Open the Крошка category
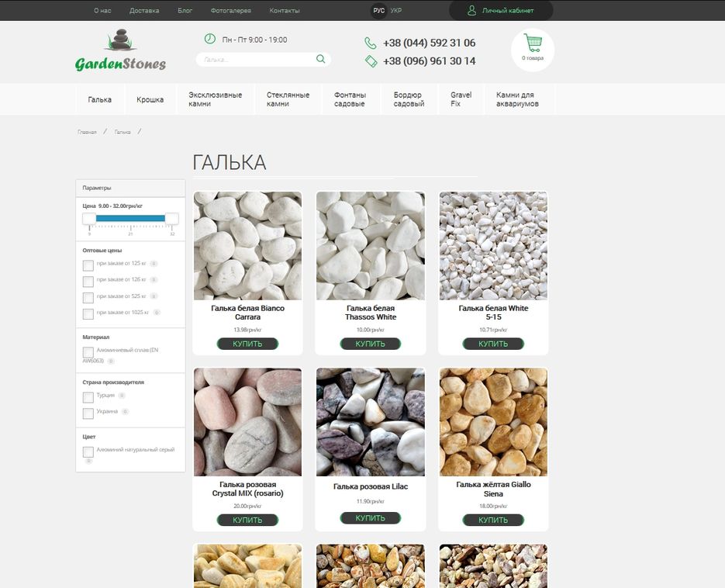The height and width of the screenshot is (588, 725). point(150,99)
